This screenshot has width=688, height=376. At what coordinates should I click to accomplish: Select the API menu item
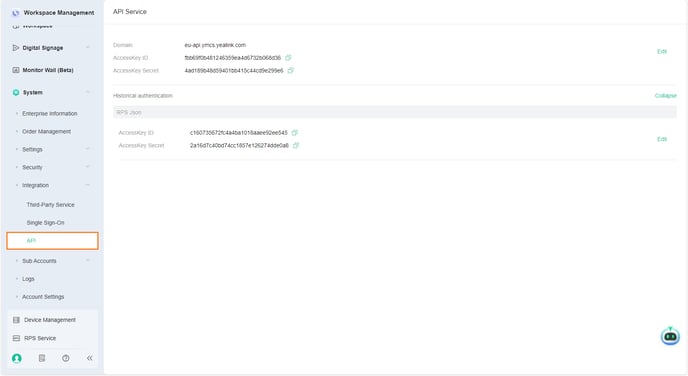pyautogui.click(x=52, y=241)
